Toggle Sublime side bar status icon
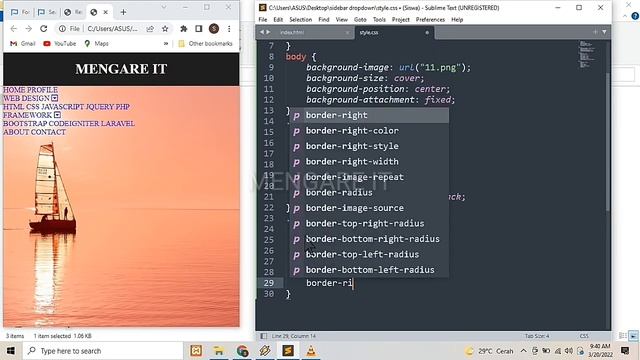This screenshot has height=360, width=640. 264,336
